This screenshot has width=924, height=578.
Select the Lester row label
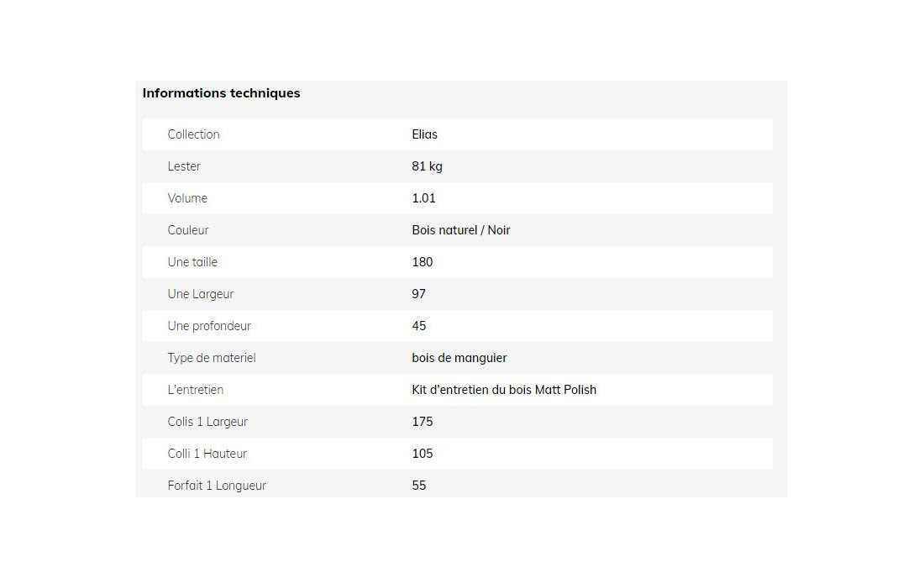coord(184,166)
